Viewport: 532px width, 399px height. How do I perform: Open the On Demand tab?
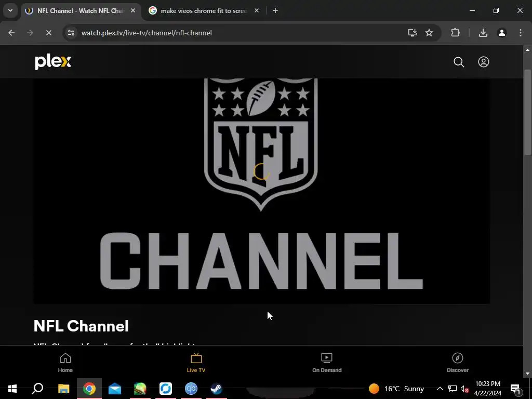click(327, 363)
